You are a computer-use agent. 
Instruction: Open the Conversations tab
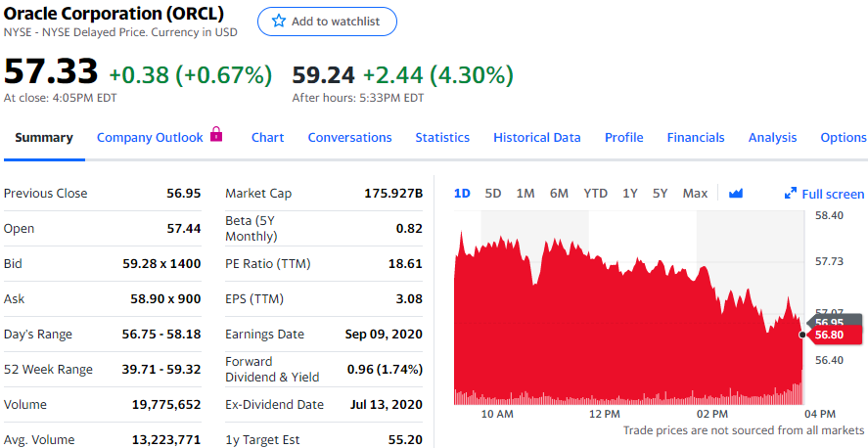click(350, 138)
